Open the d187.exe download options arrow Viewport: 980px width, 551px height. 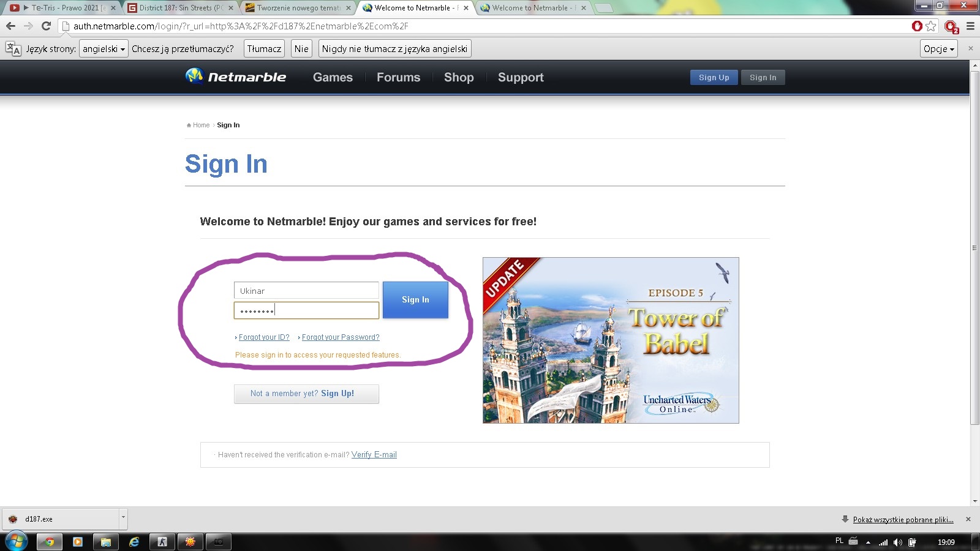pyautogui.click(x=123, y=518)
